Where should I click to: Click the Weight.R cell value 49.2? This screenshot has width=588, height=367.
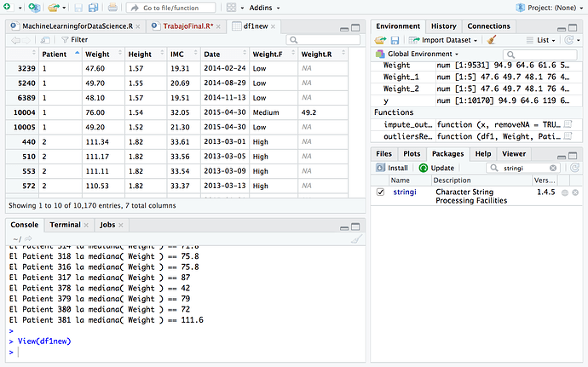click(308, 112)
